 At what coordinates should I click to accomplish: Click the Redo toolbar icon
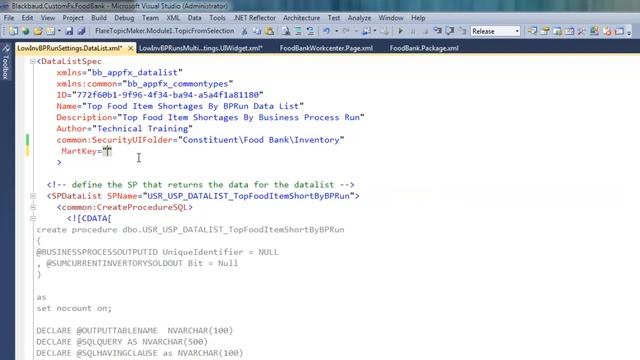click(x=346, y=31)
